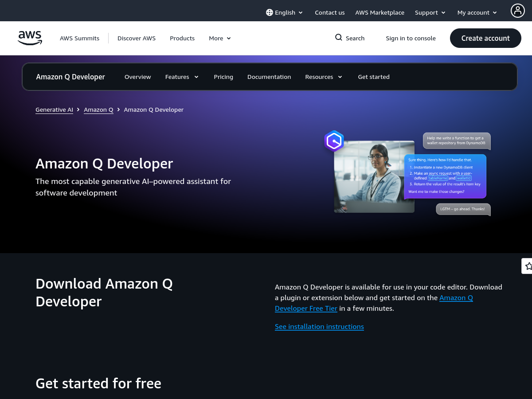Expand the My account dropdown
The height and width of the screenshot is (399, 532).
(x=477, y=12)
